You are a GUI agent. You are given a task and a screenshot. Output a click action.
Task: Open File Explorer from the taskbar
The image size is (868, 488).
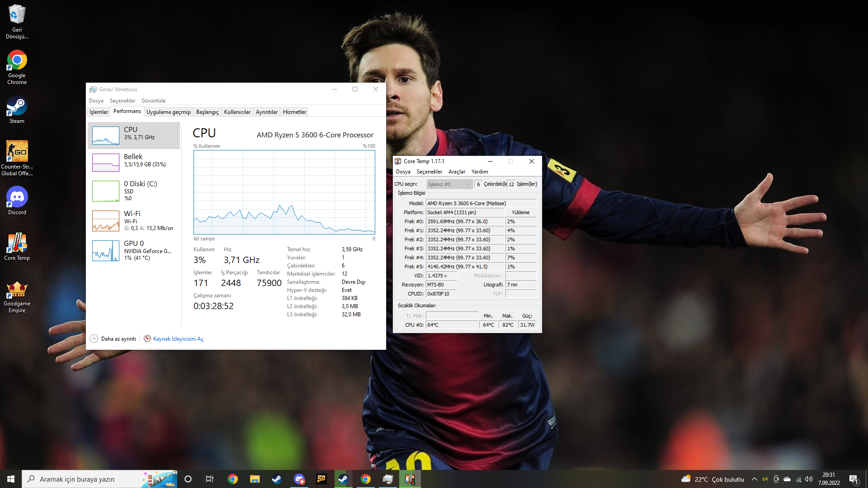255,479
